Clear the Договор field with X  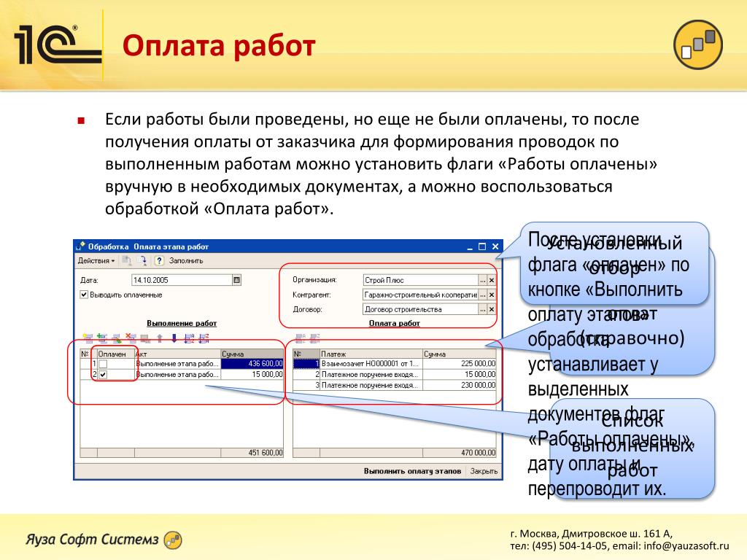[x=492, y=309]
